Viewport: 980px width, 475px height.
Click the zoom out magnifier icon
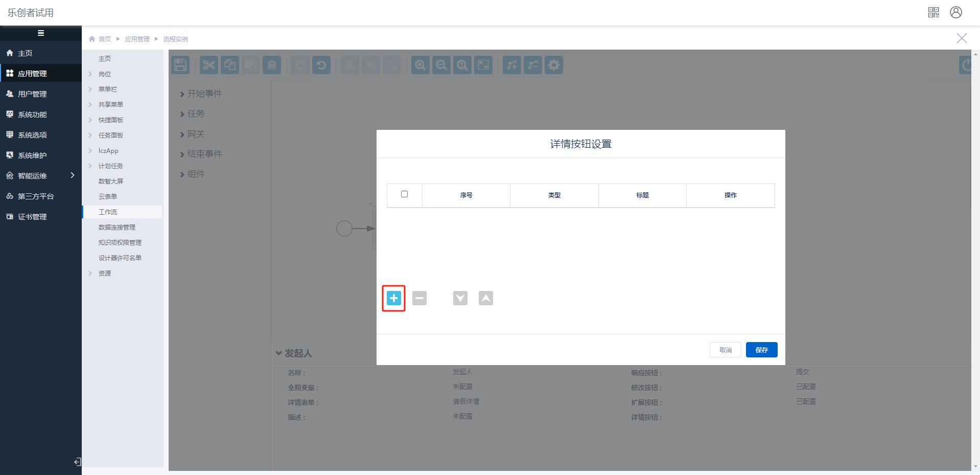click(x=441, y=65)
